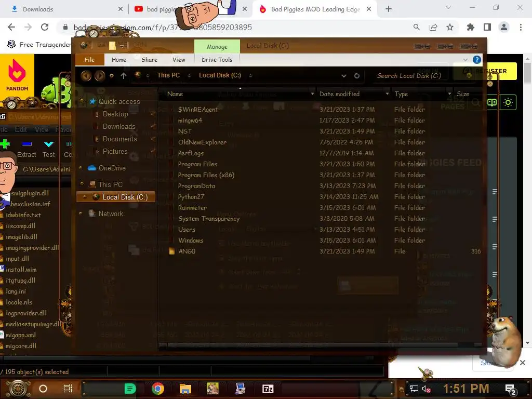The image size is (532, 399).
Task: Select the Python27 folder
Action: tap(191, 197)
